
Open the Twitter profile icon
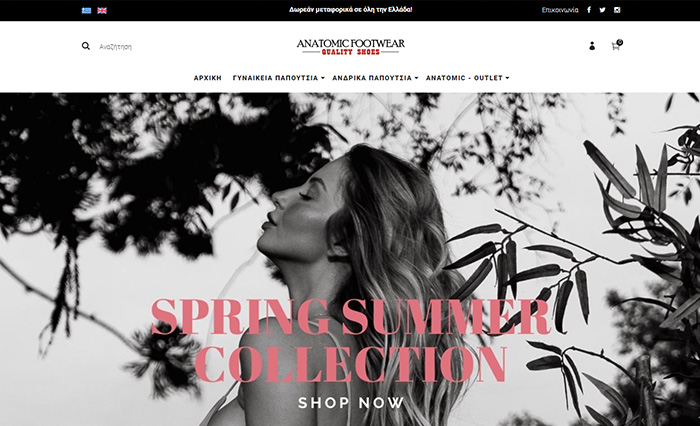pyautogui.click(x=602, y=10)
